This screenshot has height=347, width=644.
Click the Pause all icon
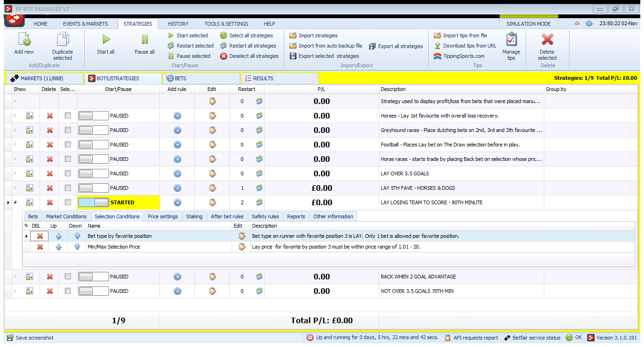pyautogui.click(x=144, y=40)
